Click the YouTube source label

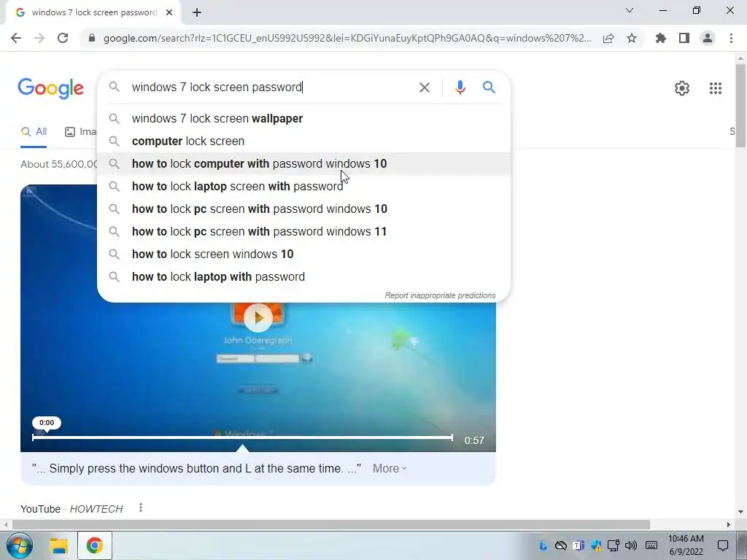pyautogui.click(x=40, y=509)
